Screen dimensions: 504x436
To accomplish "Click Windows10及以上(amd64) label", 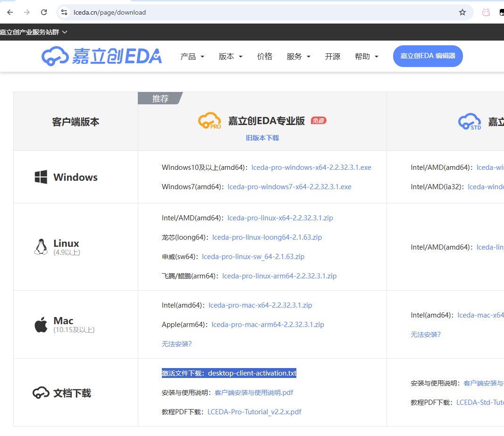I will click(204, 168).
